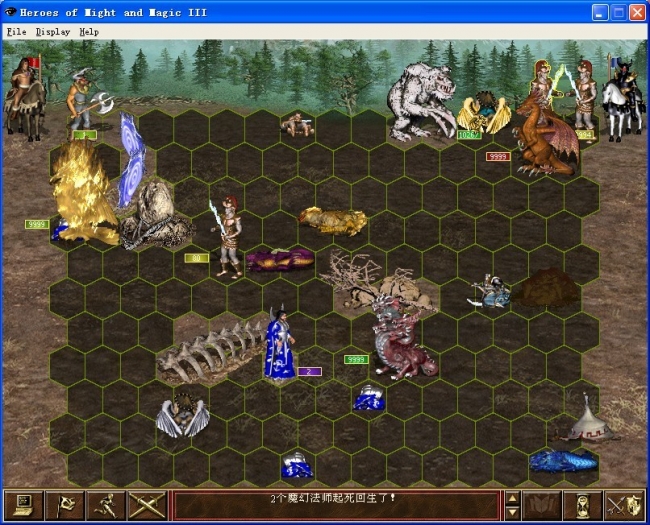650x525 pixels.
Task: Click the stack count label 80
Action: click(x=196, y=258)
